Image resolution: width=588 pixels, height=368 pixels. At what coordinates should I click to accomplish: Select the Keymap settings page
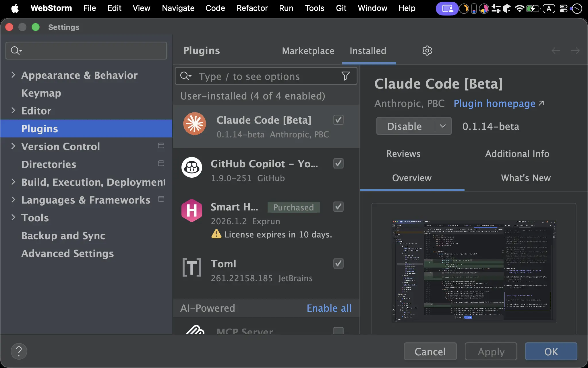(x=41, y=93)
